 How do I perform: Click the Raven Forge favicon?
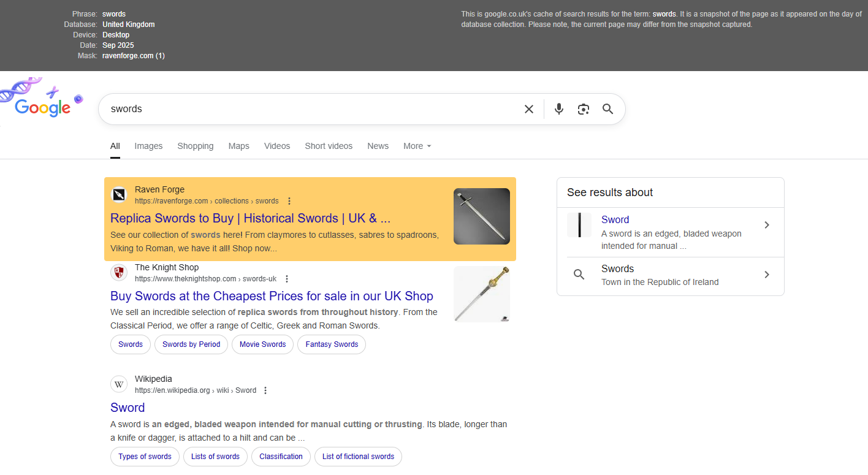[119, 195]
